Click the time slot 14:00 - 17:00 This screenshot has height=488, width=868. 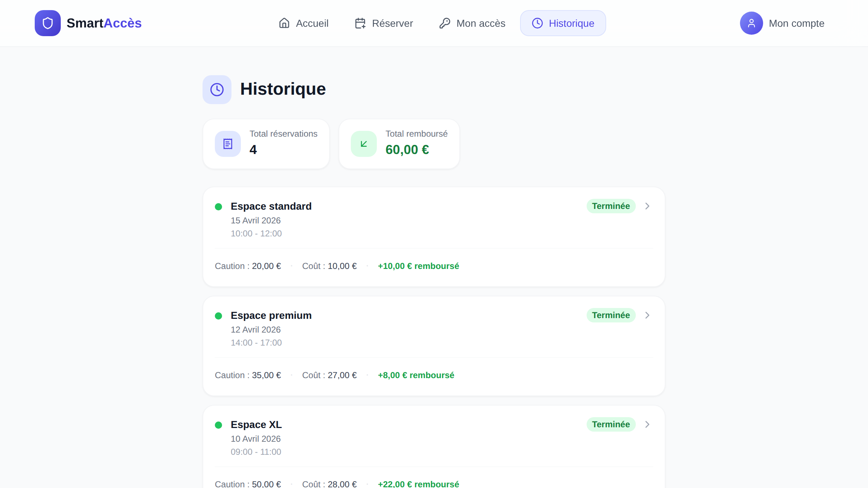pyautogui.click(x=256, y=343)
